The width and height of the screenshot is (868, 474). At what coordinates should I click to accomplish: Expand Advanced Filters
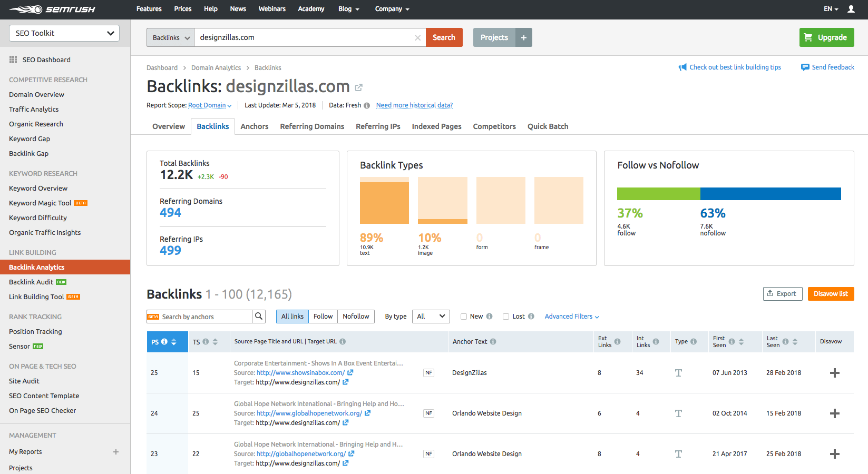pyautogui.click(x=572, y=317)
